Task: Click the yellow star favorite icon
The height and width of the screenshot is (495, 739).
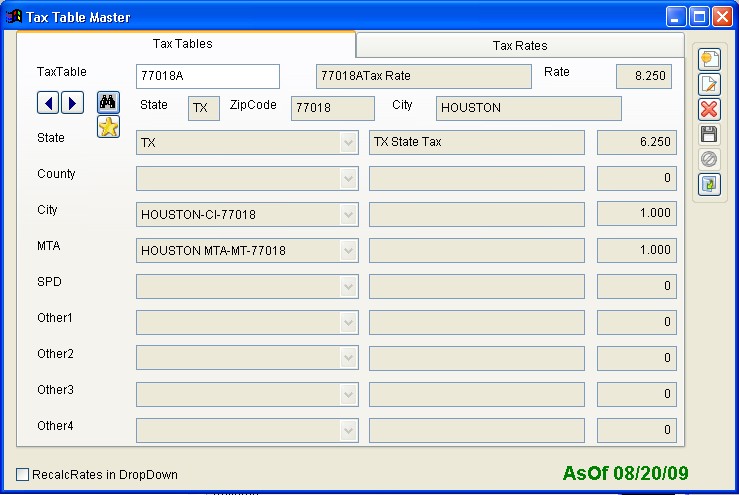Action: (108, 127)
